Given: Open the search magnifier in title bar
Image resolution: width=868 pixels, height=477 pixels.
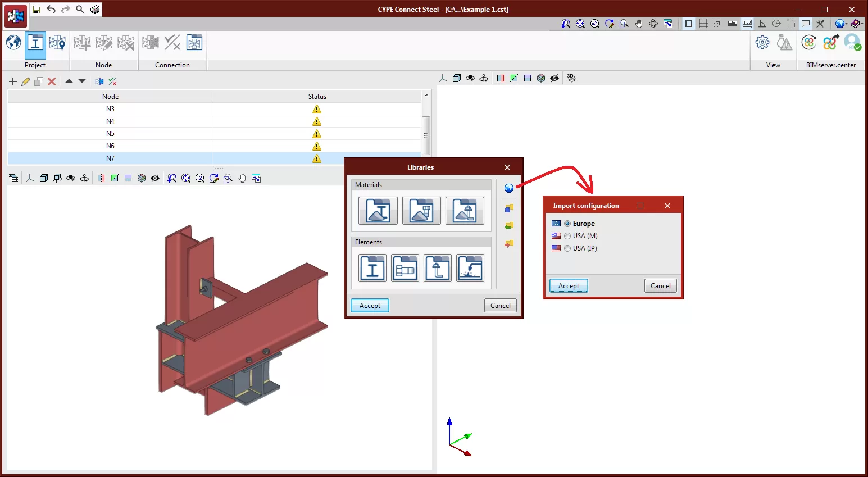Looking at the screenshot, I should coord(80,9).
